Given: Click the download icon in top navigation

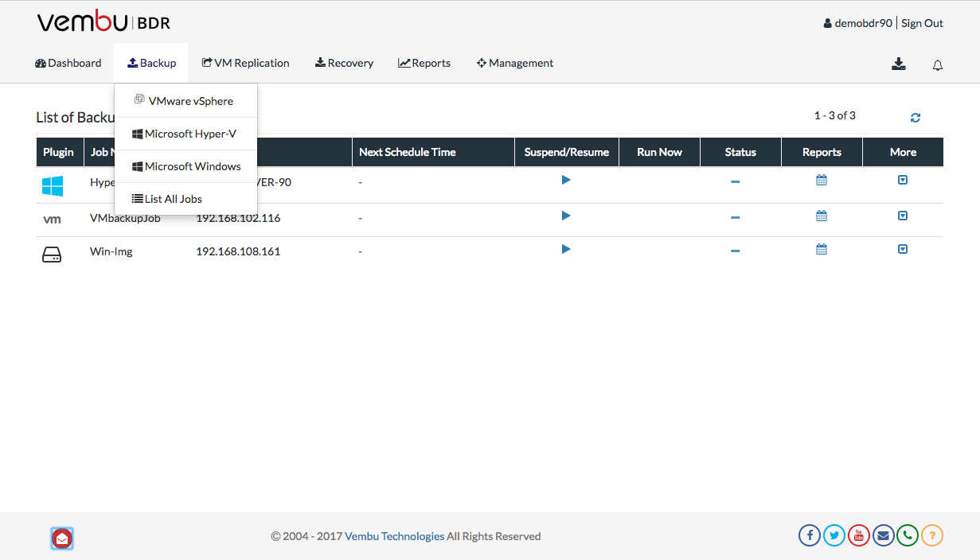Looking at the screenshot, I should (899, 64).
